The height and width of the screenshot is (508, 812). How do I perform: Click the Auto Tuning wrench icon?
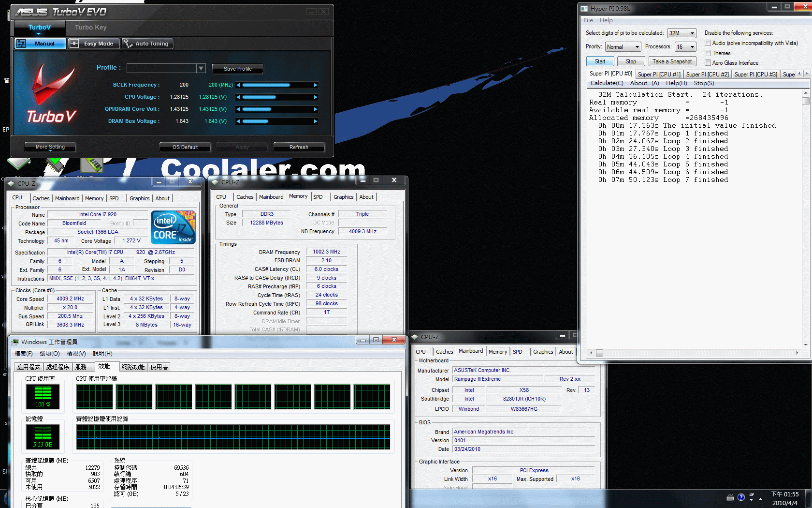(128, 44)
